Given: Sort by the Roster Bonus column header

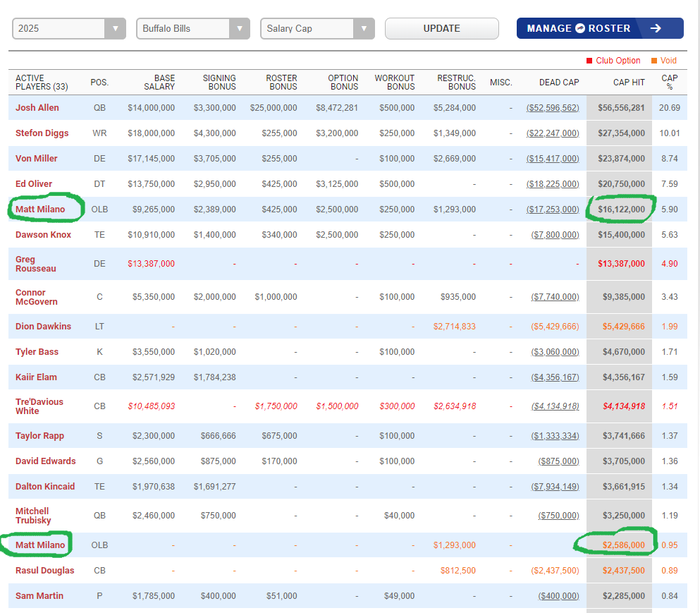Looking at the screenshot, I should [x=281, y=83].
